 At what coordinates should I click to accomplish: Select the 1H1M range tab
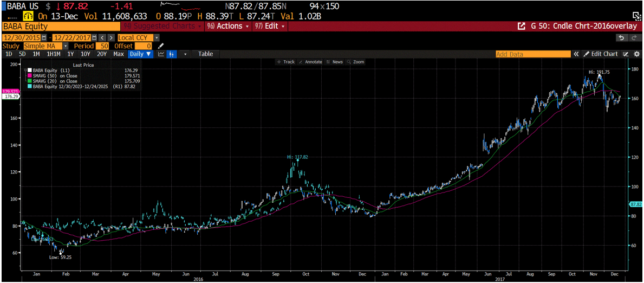click(54, 54)
